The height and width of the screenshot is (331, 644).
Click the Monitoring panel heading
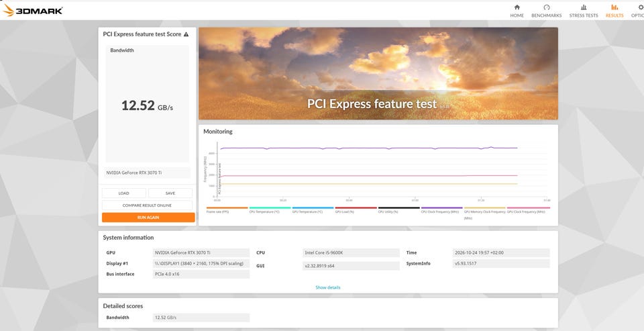[217, 132]
